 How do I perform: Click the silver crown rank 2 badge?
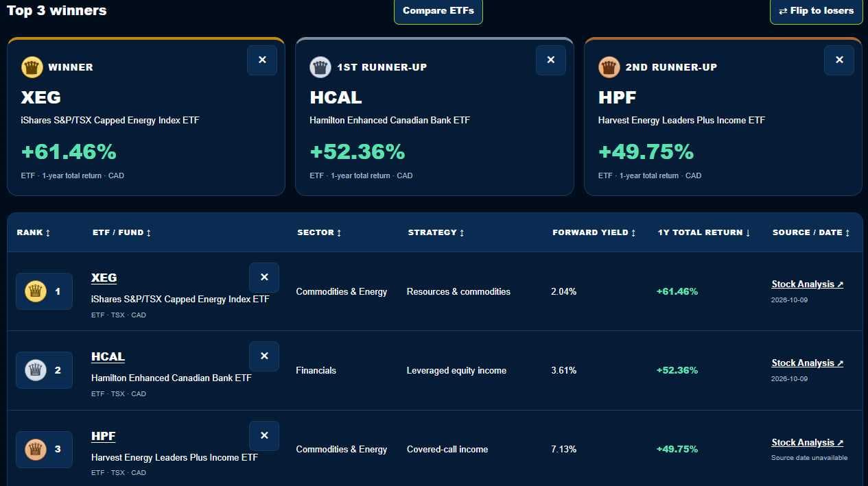[44, 370]
